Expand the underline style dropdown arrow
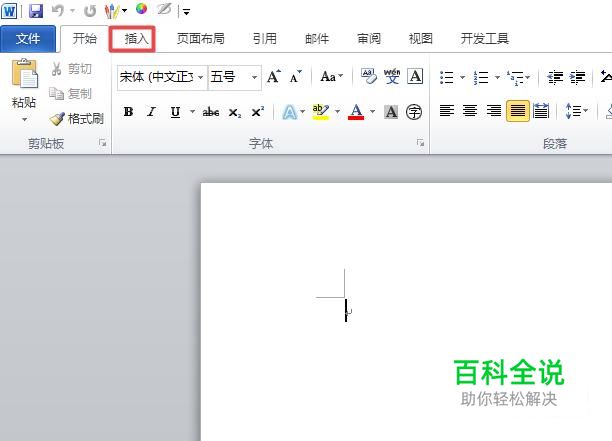 [192, 112]
